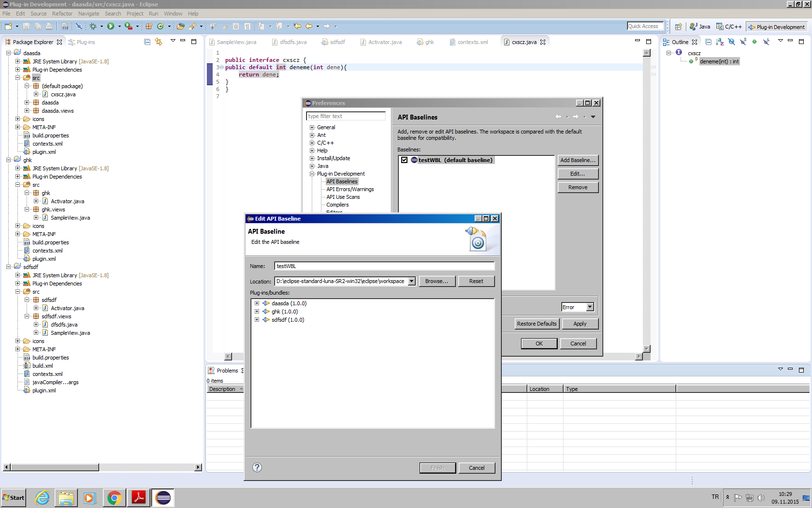The image size is (812, 508).
Task: Open the media player from taskbar
Action: coord(90,497)
